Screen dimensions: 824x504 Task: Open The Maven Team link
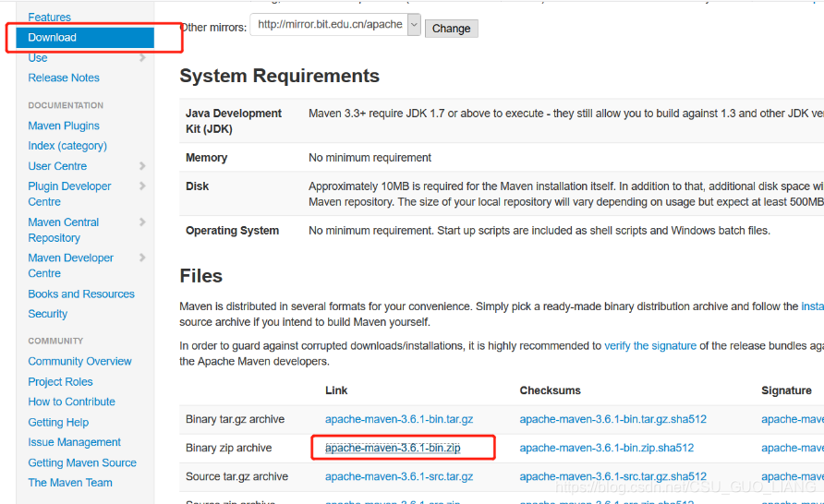pyautogui.click(x=70, y=483)
